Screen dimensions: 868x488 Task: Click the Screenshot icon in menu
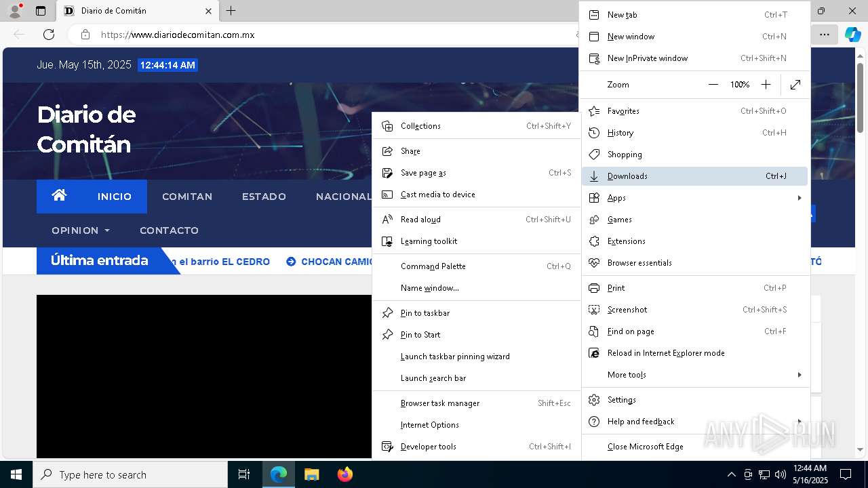(594, 310)
